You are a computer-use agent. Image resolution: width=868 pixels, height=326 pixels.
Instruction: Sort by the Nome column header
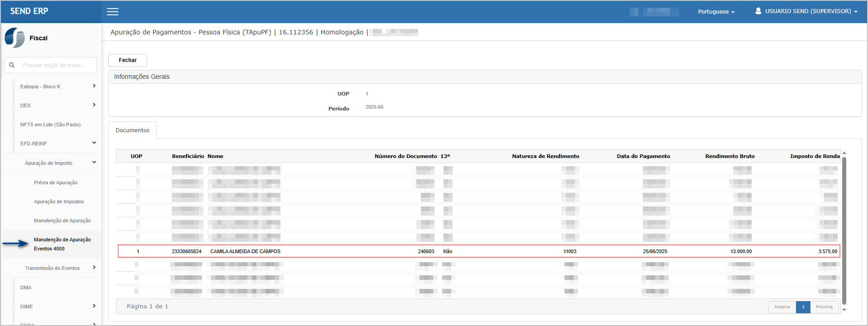click(215, 156)
